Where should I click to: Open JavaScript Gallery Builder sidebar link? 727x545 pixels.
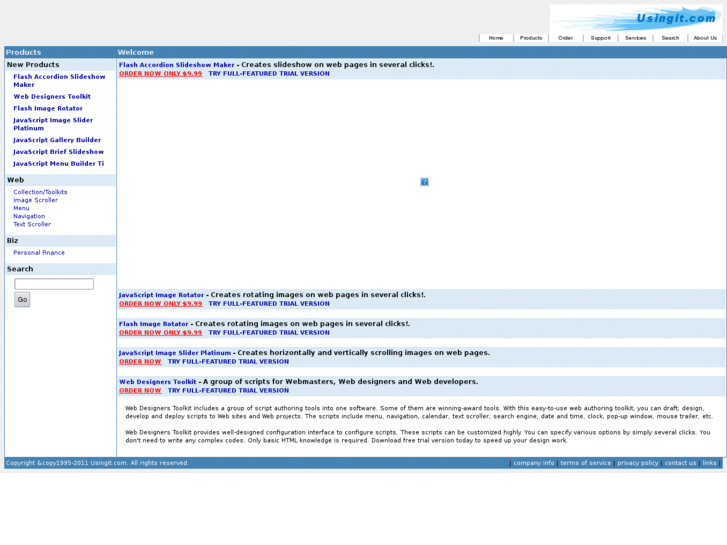57,140
